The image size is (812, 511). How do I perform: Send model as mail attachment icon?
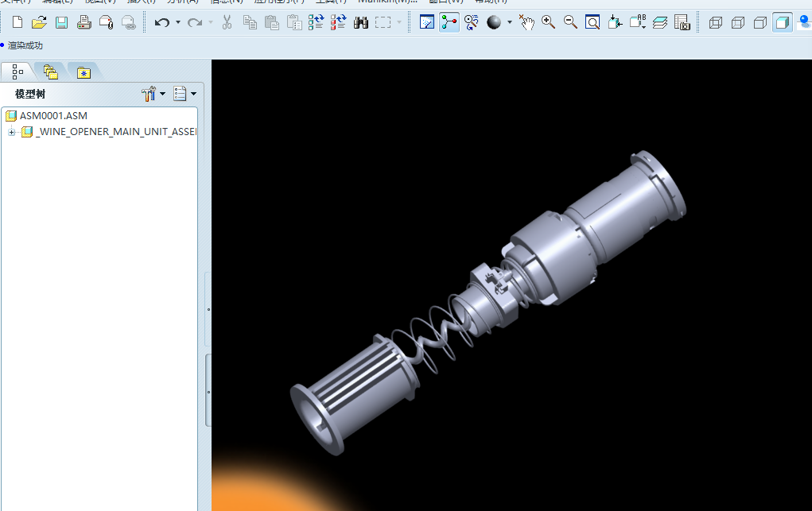click(x=106, y=22)
